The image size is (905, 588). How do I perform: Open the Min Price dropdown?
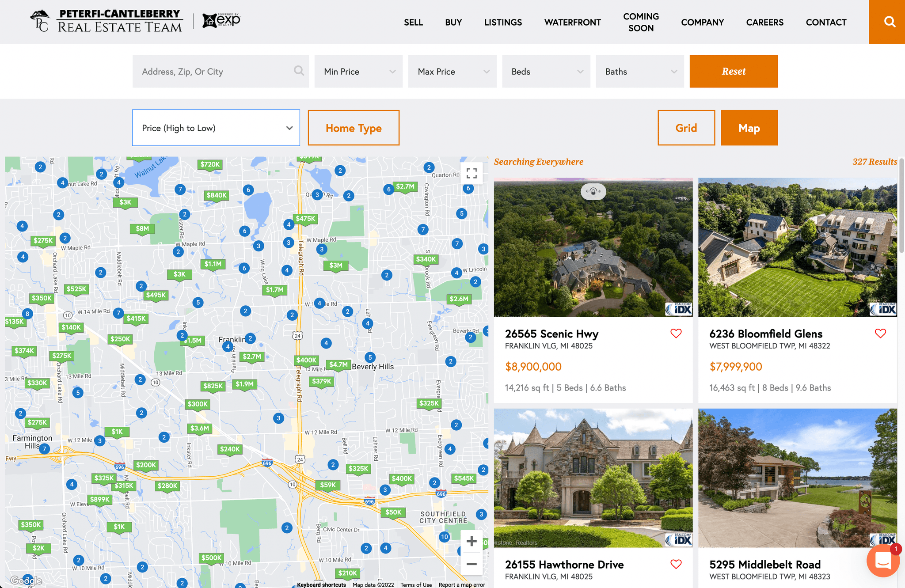click(x=358, y=71)
